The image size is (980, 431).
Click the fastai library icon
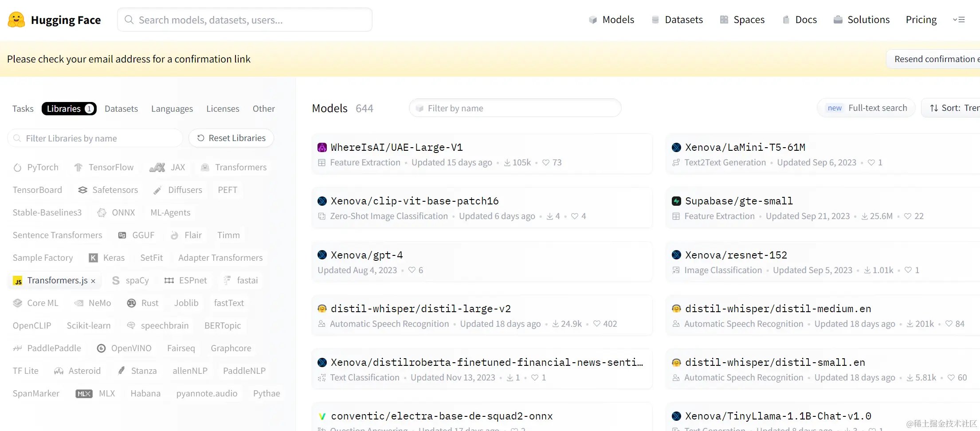227,280
